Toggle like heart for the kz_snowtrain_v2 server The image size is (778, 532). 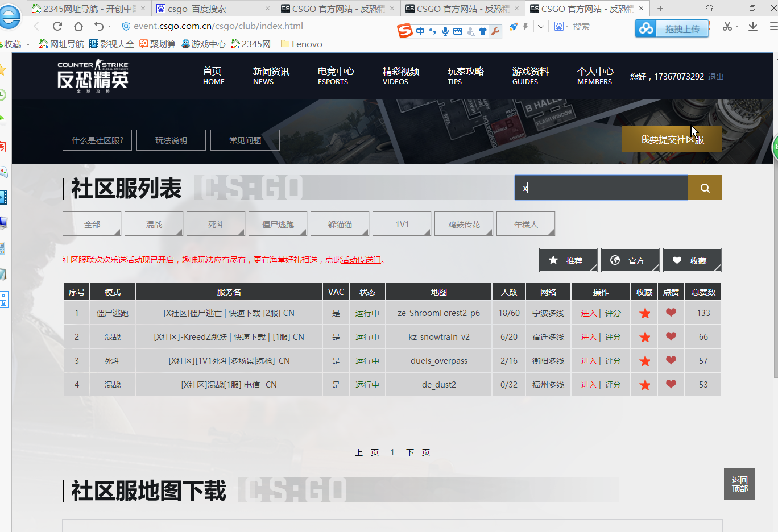pos(671,336)
